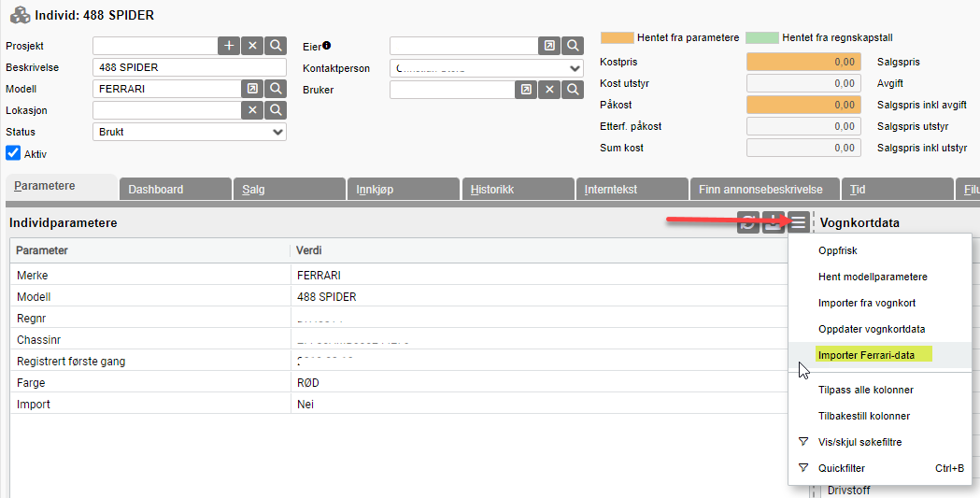
Task: Open Eier record link icon
Action: click(549, 46)
